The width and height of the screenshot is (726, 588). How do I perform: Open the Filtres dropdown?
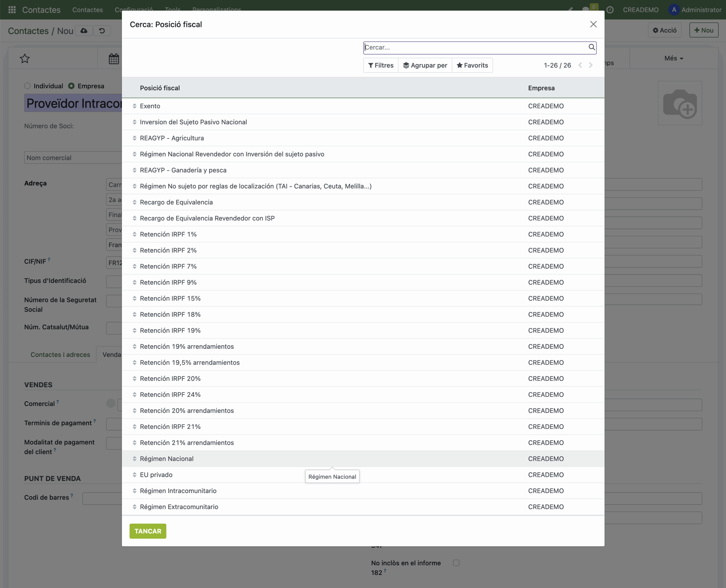(381, 65)
